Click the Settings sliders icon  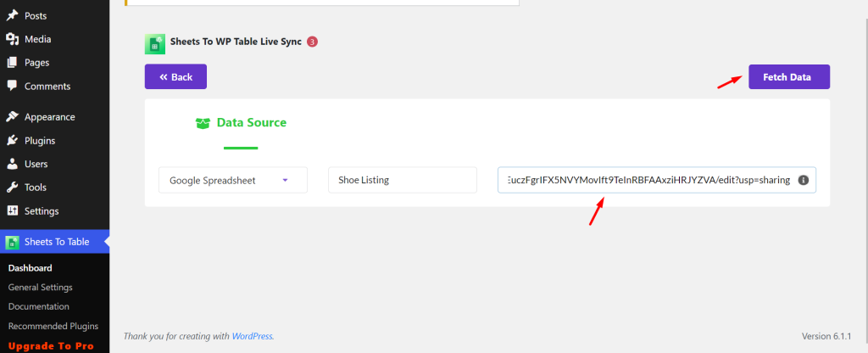pyautogui.click(x=12, y=210)
